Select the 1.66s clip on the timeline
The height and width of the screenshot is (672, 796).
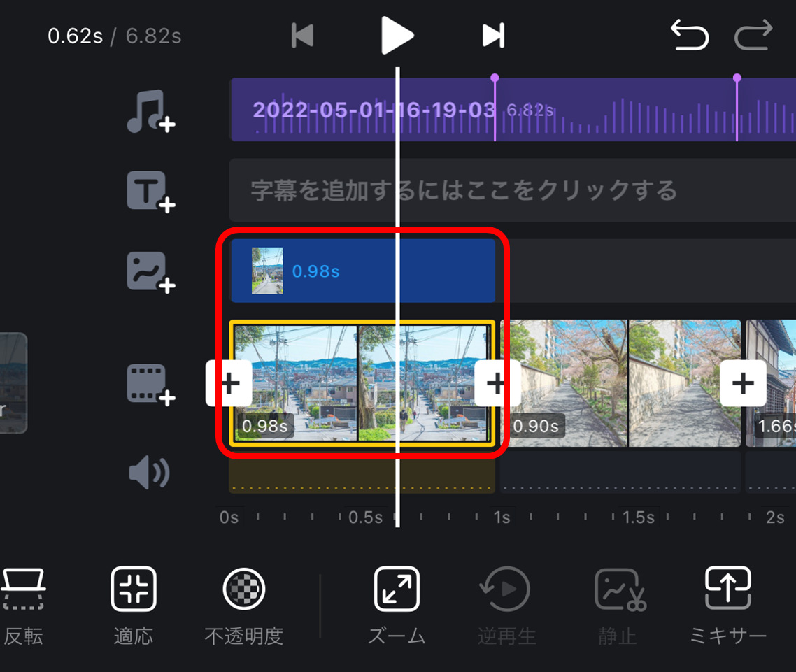pyautogui.click(x=771, y=383)
